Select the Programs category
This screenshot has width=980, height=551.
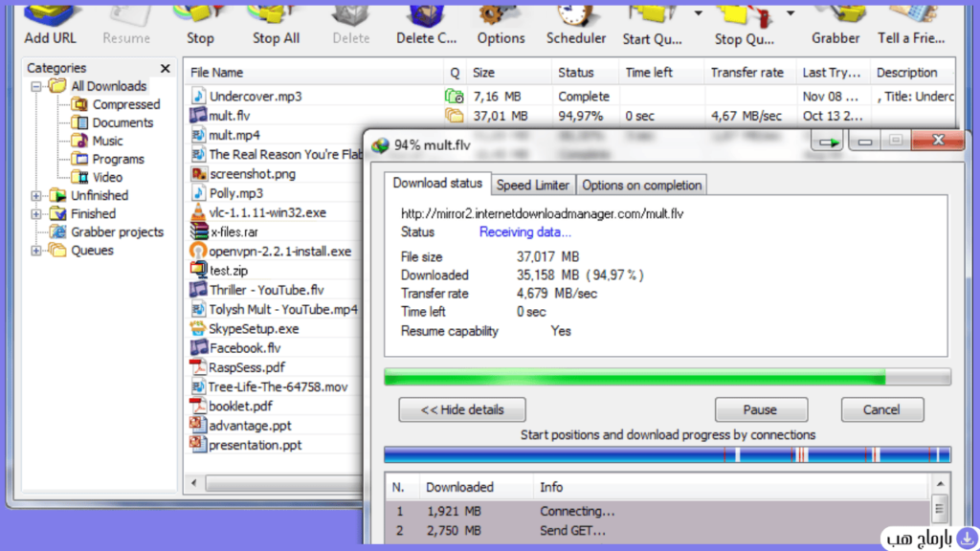(x=118, y=159)
